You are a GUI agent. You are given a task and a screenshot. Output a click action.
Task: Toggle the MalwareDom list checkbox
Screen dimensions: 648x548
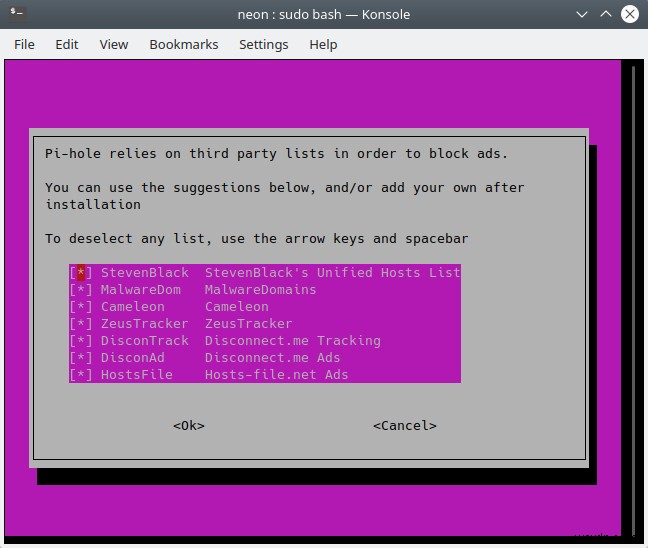[x=81, y=290]
